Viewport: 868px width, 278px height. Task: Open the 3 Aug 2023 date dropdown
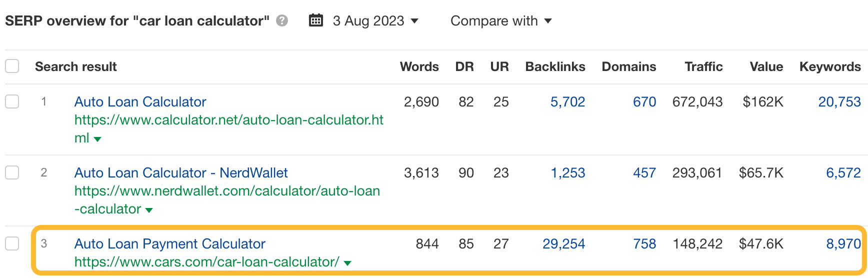(x=375, y=21)
